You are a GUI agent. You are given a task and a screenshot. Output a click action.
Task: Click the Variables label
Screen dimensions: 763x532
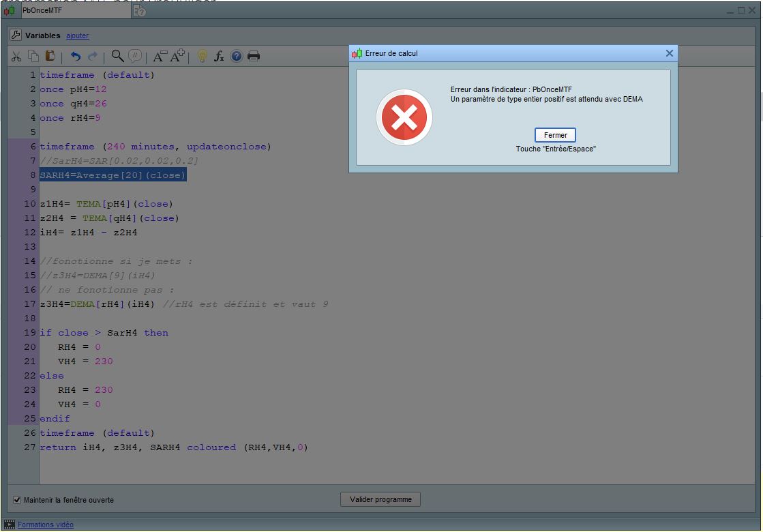43,35
